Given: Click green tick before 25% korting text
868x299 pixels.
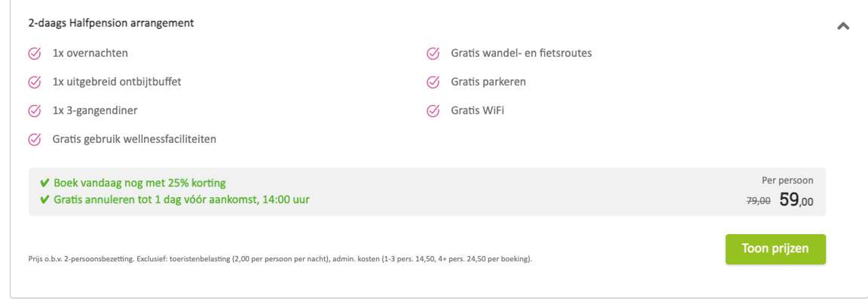Looking at the screenshot, I should tap(45, 183).
